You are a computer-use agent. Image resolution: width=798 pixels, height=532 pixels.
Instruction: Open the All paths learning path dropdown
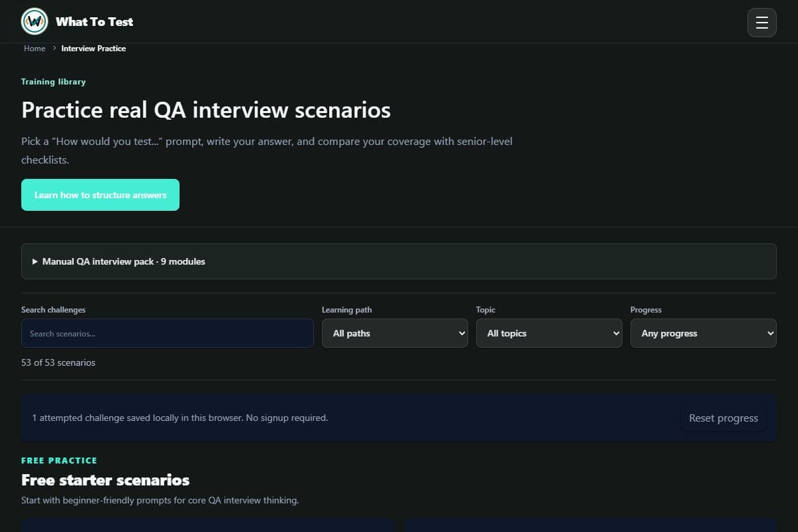[x=395, y=333]
